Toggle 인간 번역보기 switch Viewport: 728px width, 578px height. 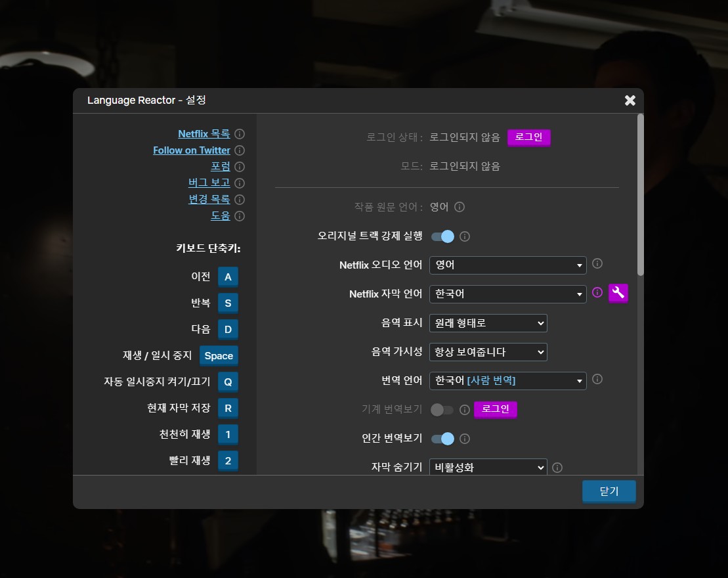click(x=442, y=439)
